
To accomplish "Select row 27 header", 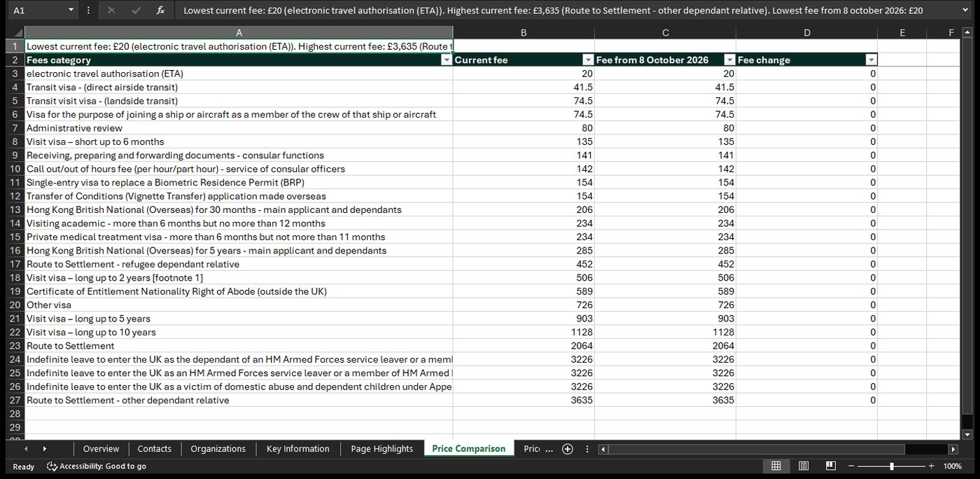I will (15, 401).
